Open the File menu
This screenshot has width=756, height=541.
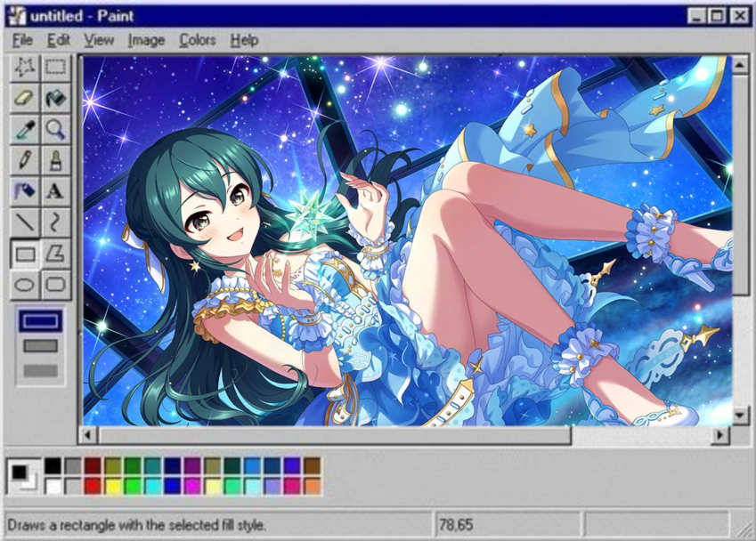pyautogui.click(x=22, y=40)
